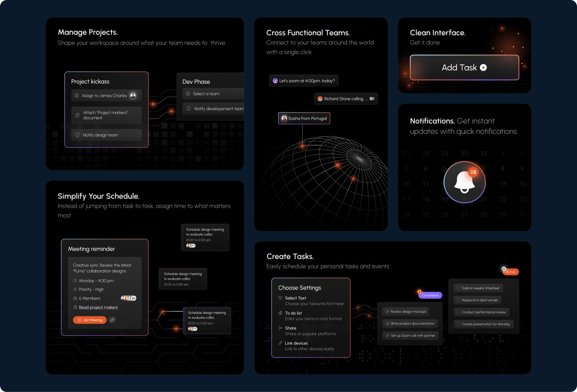Click the orange 08 badge on the bell
The width and height of the screenshot is (577, 392).
point(473,172)
